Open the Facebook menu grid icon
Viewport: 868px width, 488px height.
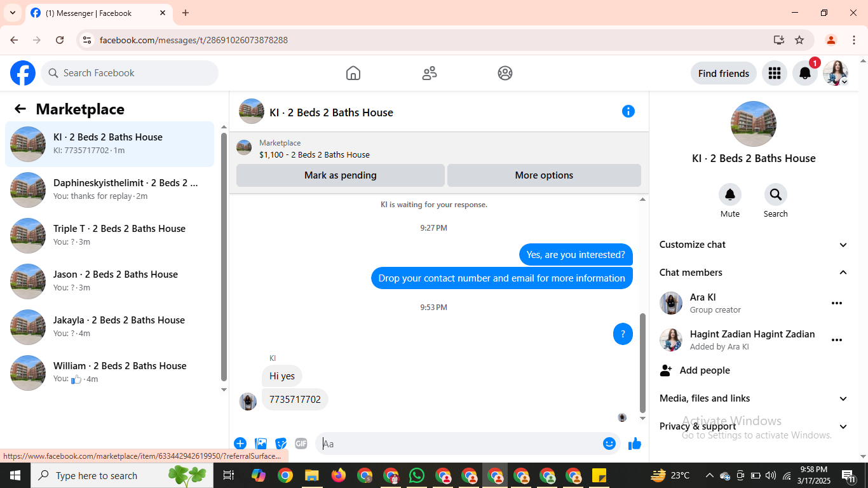[x=775, y=73]
